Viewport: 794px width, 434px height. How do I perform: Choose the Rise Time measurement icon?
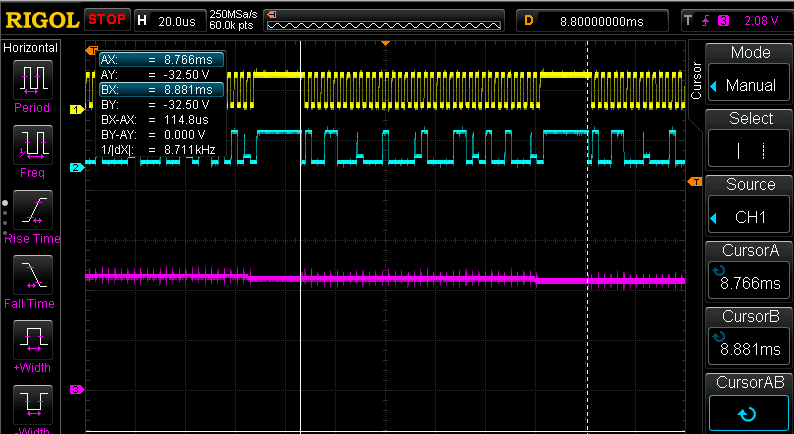[x=32, y=210]
